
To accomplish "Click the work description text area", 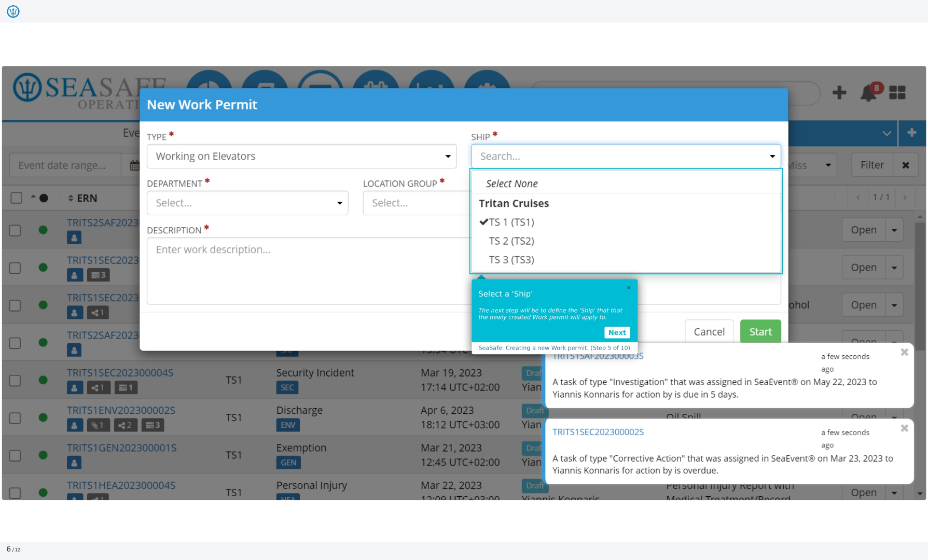I will [308, 271].
